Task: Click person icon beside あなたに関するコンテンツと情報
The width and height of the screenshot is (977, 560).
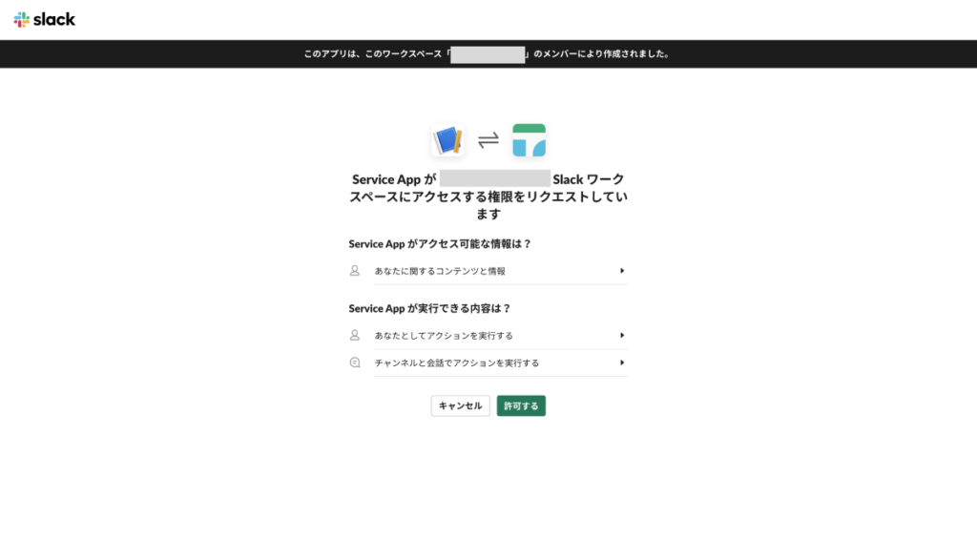Action: pos(355,271)
